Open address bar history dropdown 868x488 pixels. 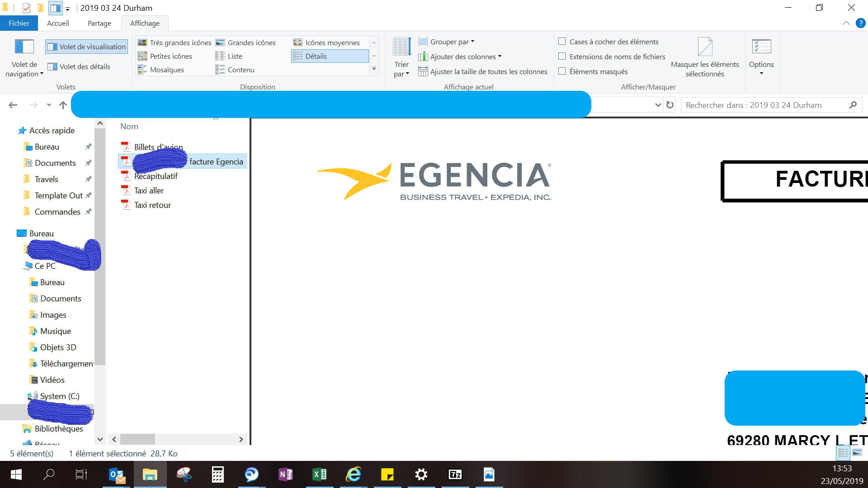pyautogui.click(x=658, y=105)
